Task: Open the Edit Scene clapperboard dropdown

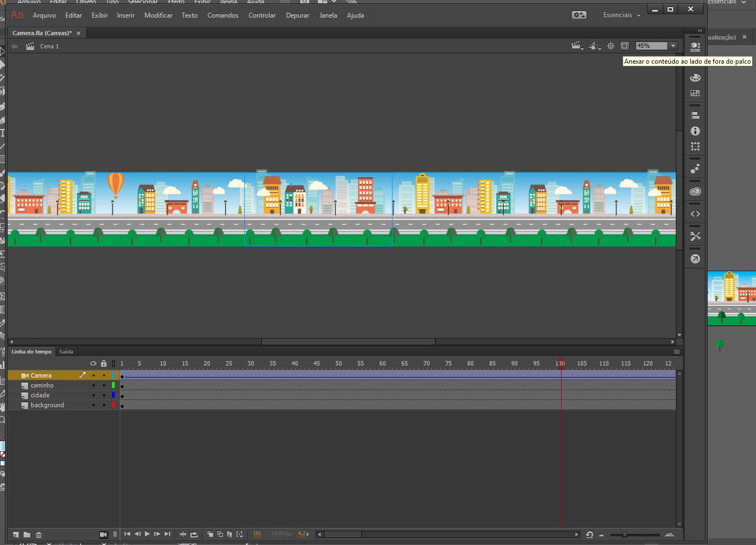Action: tap(577, 46)
